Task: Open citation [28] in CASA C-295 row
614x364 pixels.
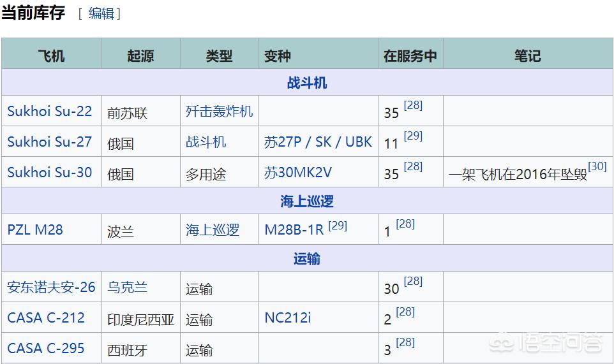Action: coord(405,342)
